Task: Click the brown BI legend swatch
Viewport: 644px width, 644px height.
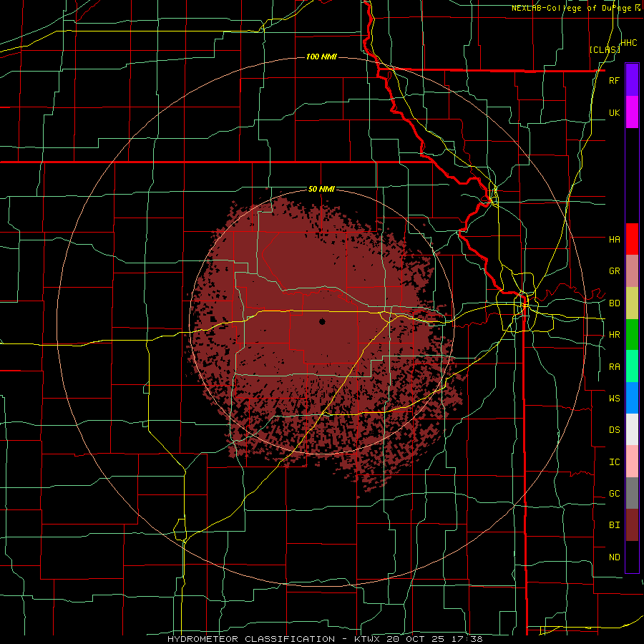Action: click(x=632, y=525)
